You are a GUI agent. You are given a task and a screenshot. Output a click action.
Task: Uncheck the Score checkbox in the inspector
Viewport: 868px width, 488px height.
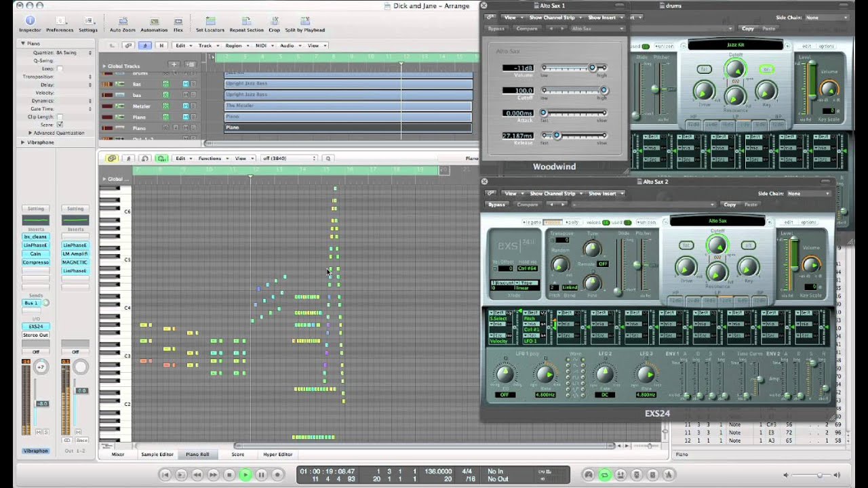pos(60,125)
